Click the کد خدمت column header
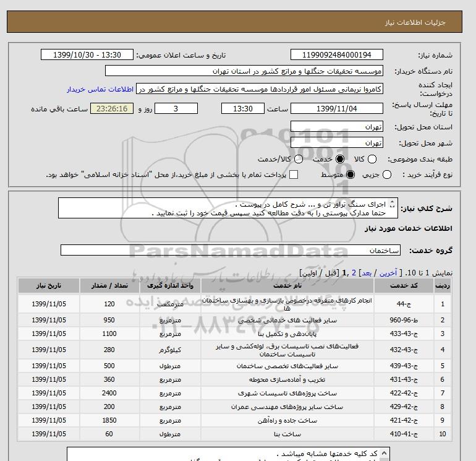The image size is (476, 461). tap(404, 286)
